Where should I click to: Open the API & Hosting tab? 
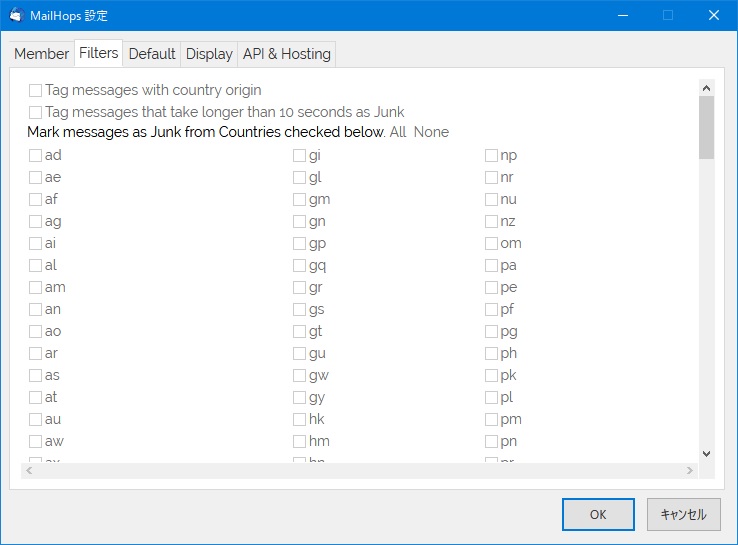286,54
